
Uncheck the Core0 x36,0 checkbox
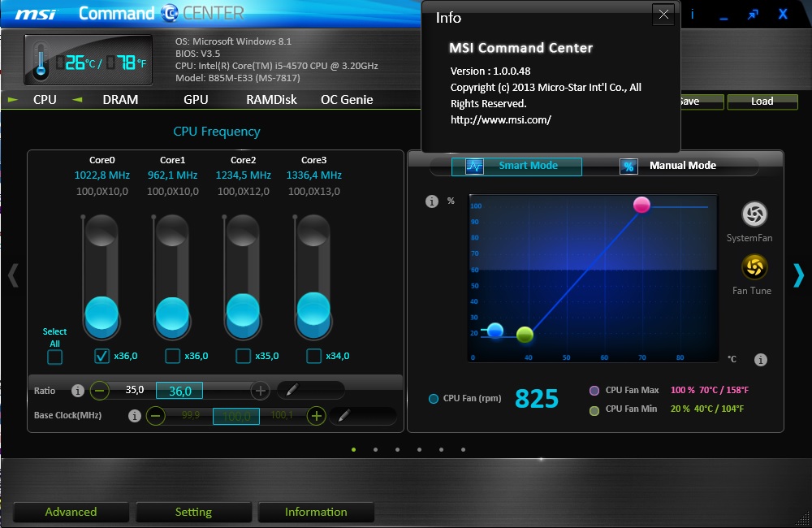point(101,356)
